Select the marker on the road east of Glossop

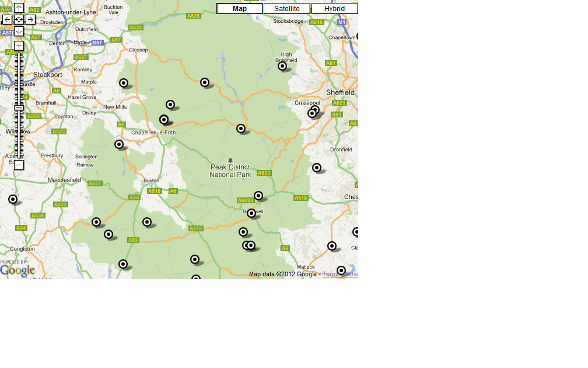pyautogui.click(x=205, y=82)
